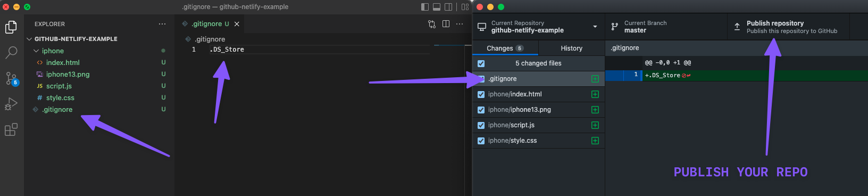Open the Extensions view in VS Code
The width and height of the screenshot is (868, 196).
tap(11, 129)
